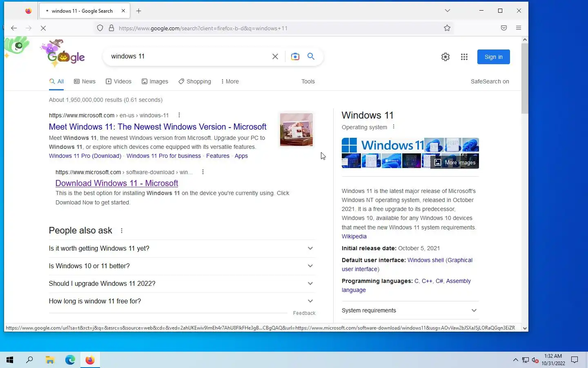Click the C++ programming language link
This screenshot has height=368, width=588.
(x=427, y=281)
